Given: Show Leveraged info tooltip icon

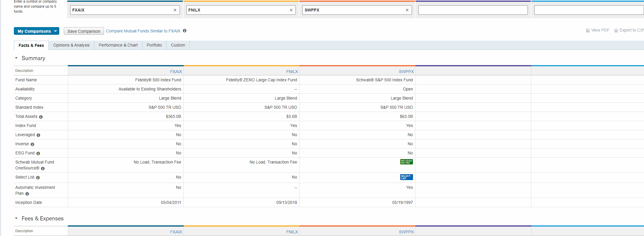Looking at the screenshot, I should tap(38, 135).
